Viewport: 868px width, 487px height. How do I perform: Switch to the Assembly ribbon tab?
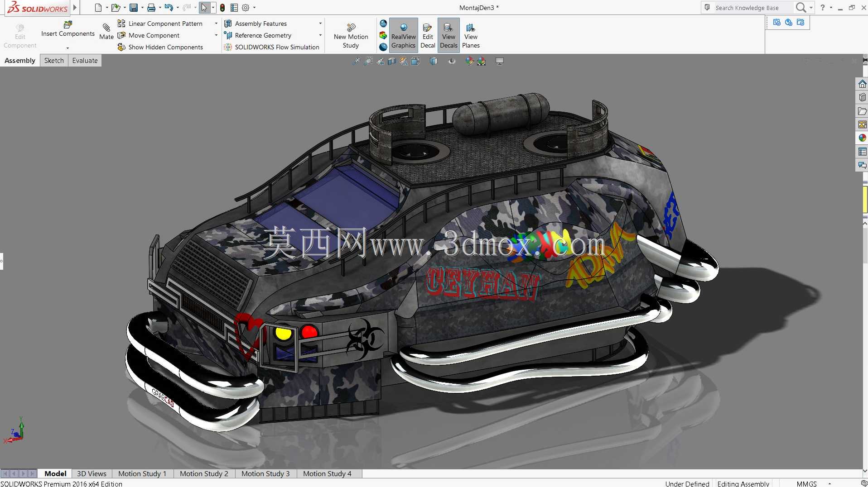click(x=20, y=61)
